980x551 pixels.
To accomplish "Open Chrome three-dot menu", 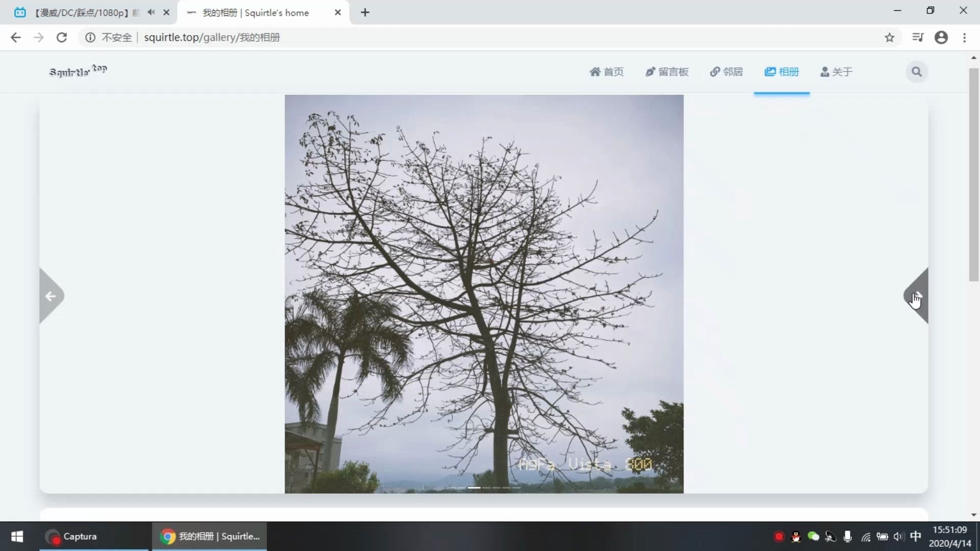I will (965, 37).
